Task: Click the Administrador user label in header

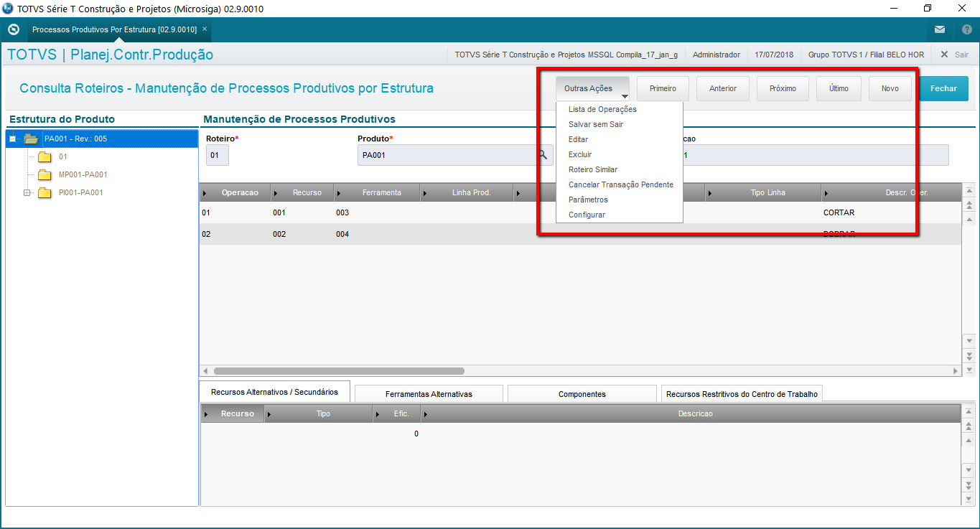Action: tap(716, 55)
